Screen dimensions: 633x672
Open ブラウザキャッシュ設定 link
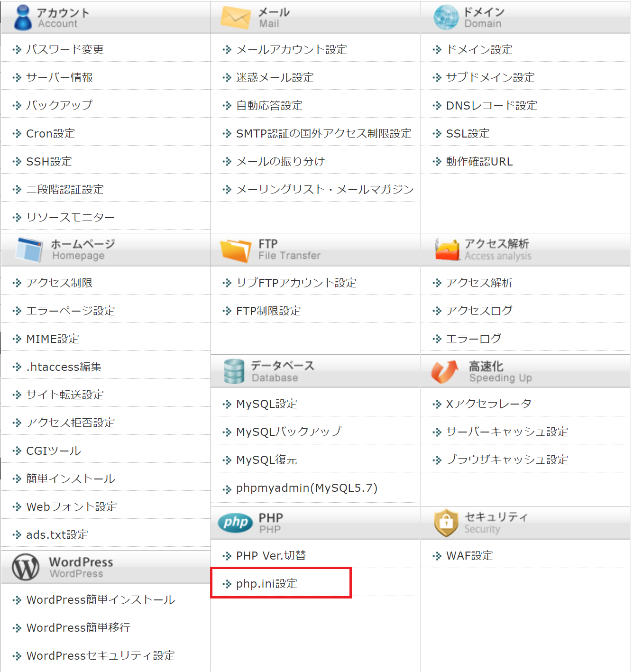pos(507,460)
